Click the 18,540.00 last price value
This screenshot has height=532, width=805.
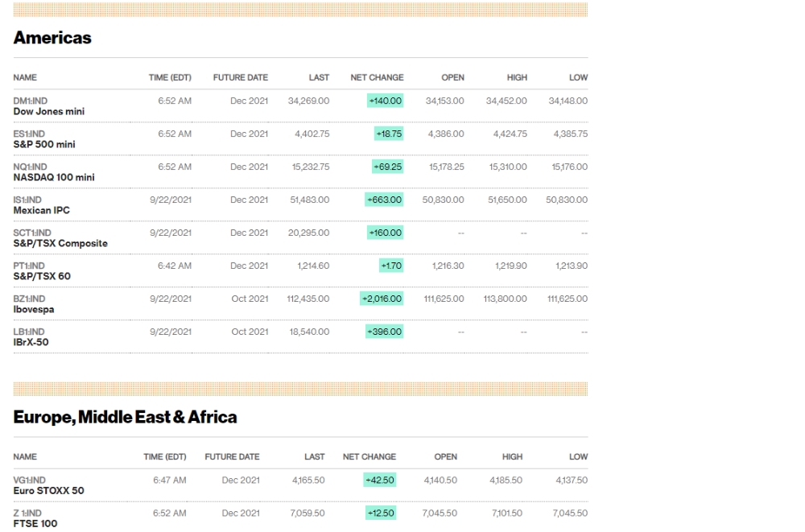[310, 332]
